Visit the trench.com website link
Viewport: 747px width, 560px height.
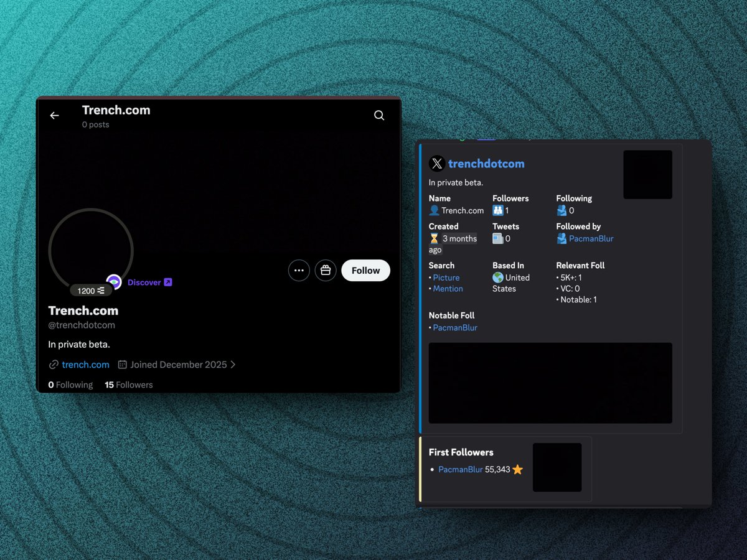[85, 365]
